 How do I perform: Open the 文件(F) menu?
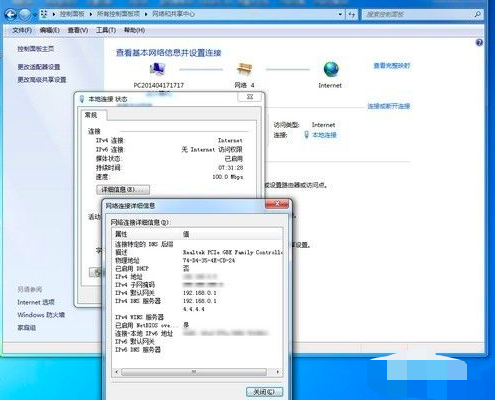[22, 30]
